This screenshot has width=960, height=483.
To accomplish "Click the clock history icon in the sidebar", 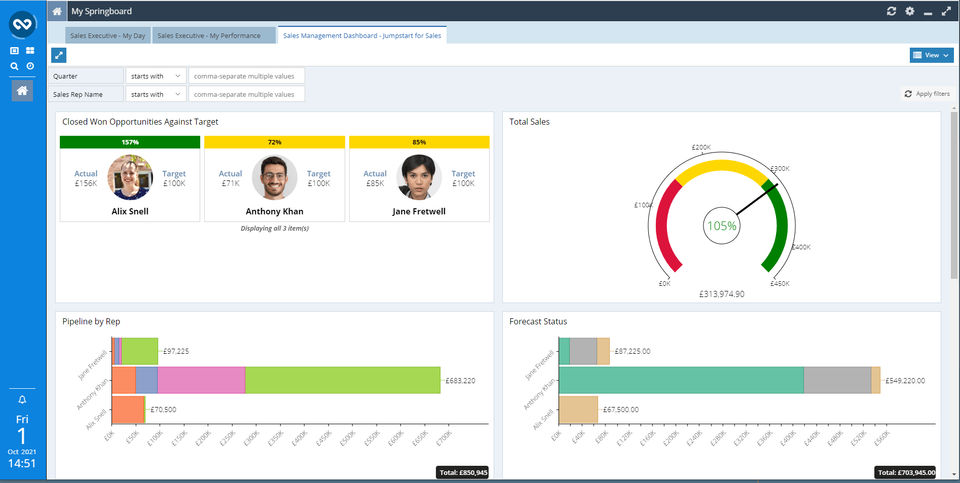I will (x=30, y=65).
